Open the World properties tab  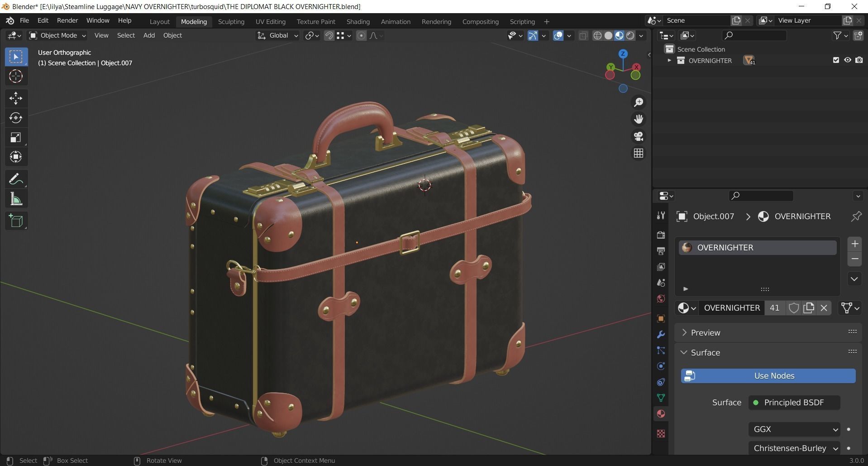pos(661,299)
